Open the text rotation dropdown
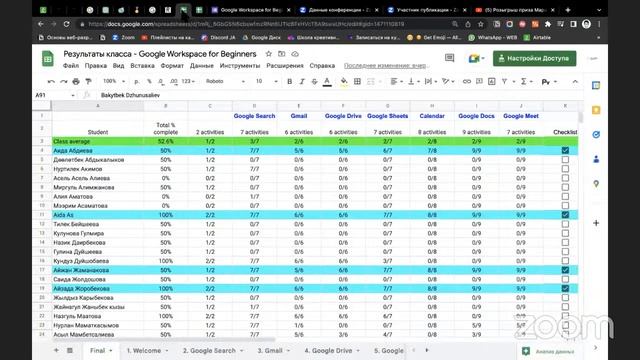 [448, 82]
